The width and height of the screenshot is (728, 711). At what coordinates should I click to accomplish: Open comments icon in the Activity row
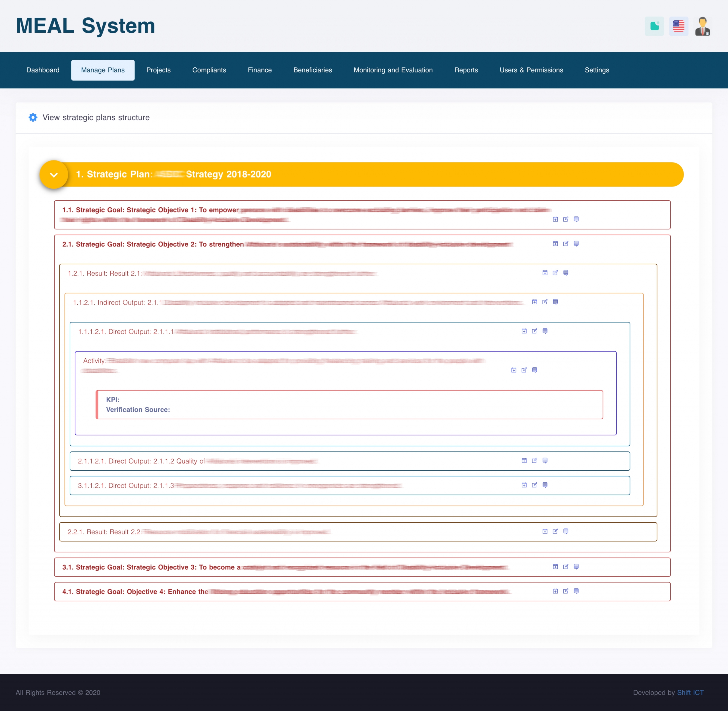(x=534, y=370)
